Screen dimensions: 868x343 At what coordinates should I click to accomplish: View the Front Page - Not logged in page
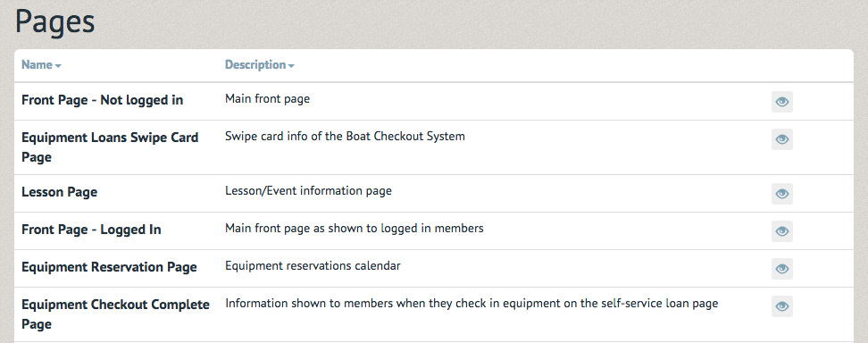click(x=781, y=102)
